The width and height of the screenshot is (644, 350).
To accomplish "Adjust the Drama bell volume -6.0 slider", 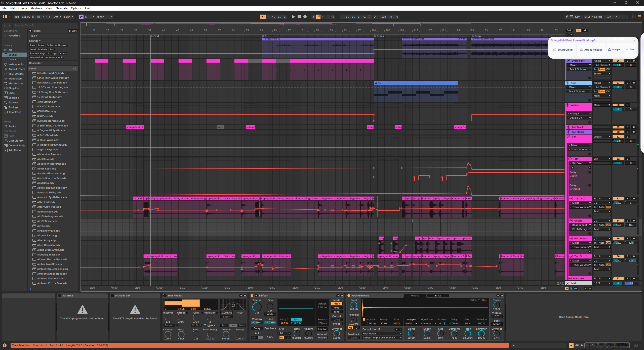I will point(618,65).
